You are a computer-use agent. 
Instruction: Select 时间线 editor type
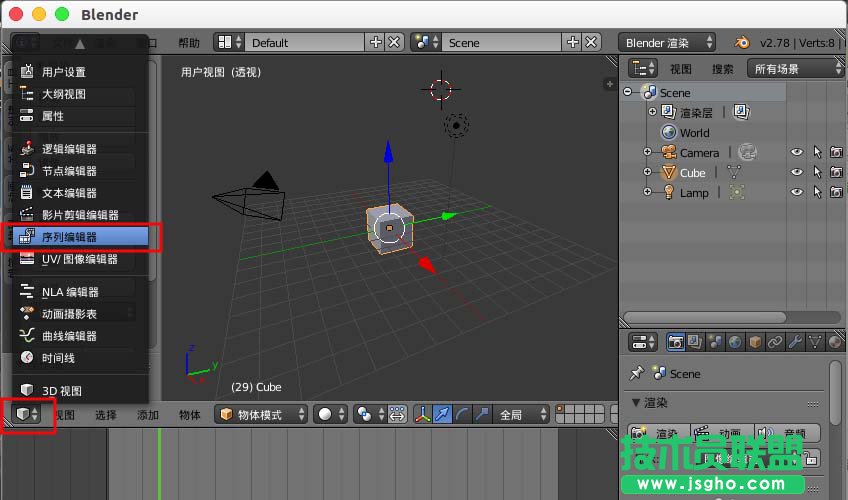[80, 358]
